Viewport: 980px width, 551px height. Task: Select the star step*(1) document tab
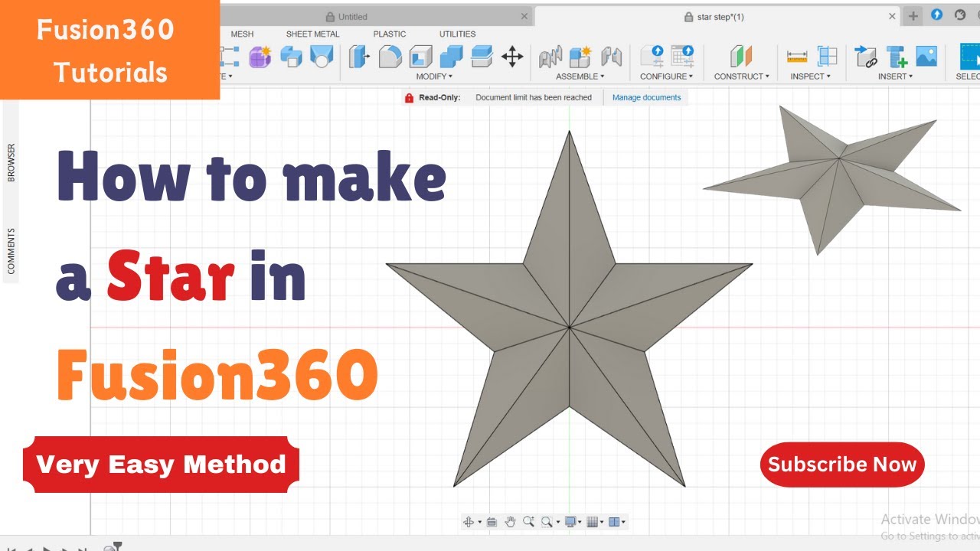click(716, 16)
